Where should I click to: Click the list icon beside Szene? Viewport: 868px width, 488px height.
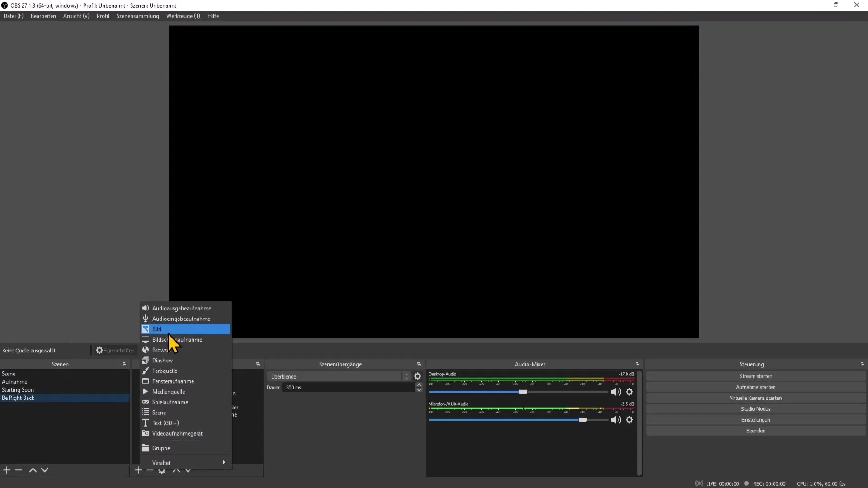(146, 412)
